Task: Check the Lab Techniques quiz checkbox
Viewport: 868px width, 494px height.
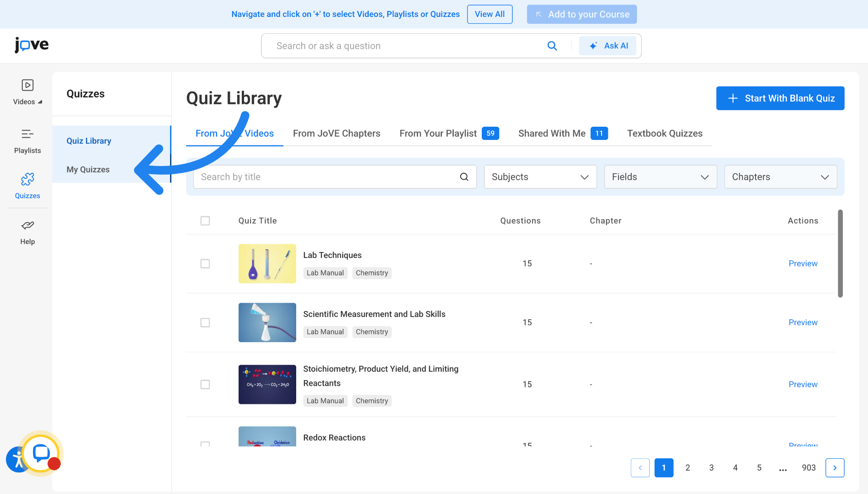Action: tap(205, 264)
